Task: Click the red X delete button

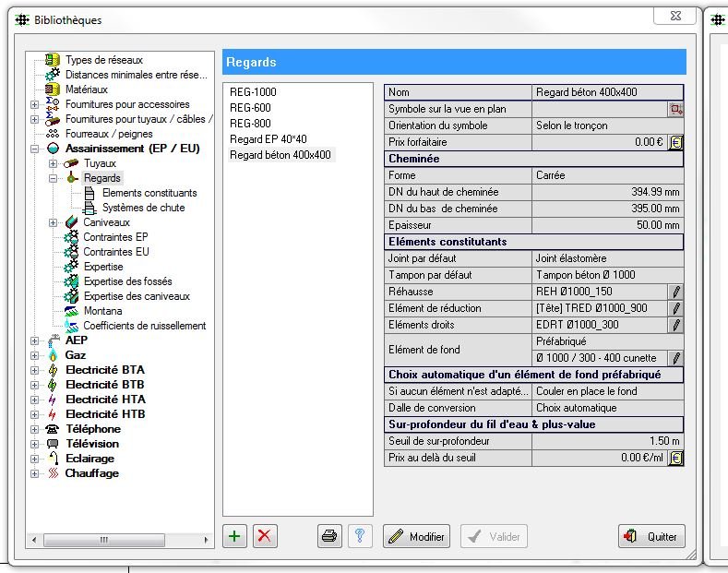Action: 265,536
